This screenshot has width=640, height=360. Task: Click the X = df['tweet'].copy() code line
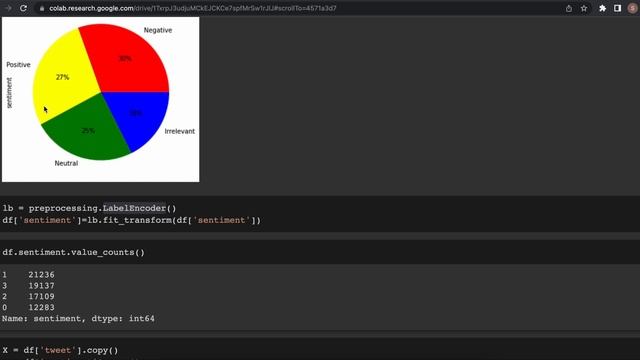pyautogui.click(x=60, y=350)
